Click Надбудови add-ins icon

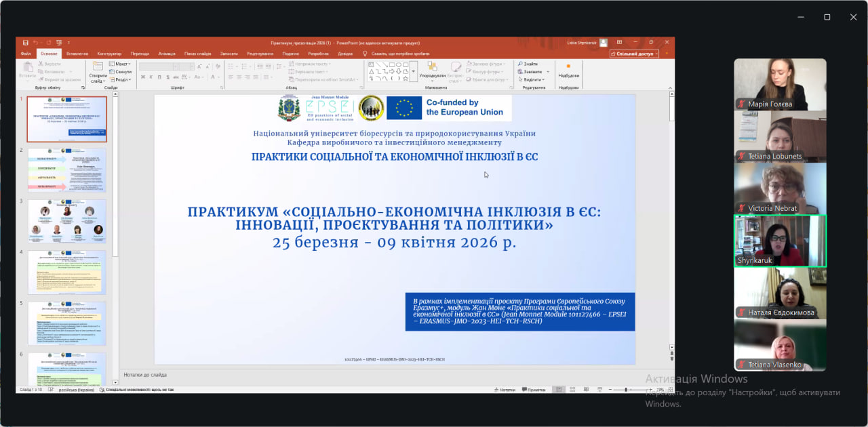coord(568,66)
